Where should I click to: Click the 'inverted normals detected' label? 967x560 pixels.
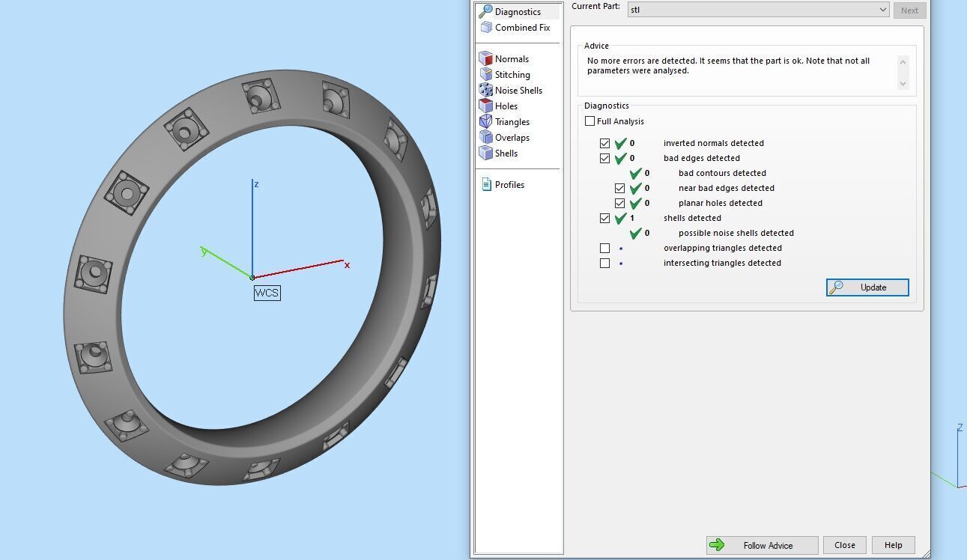(x=714, y=143)
